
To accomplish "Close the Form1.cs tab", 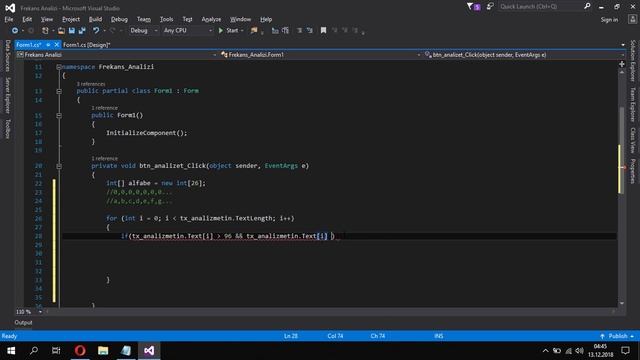I will pos(57,45).
